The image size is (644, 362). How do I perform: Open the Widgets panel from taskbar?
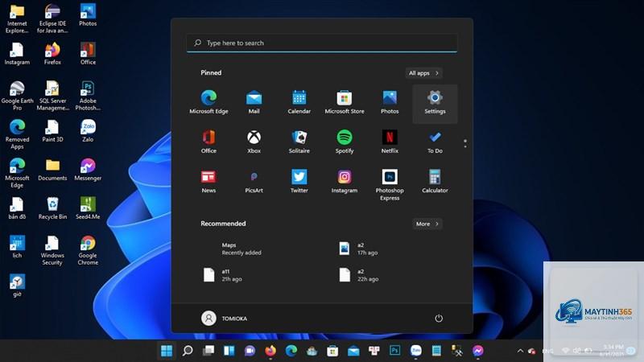(229, 351)
